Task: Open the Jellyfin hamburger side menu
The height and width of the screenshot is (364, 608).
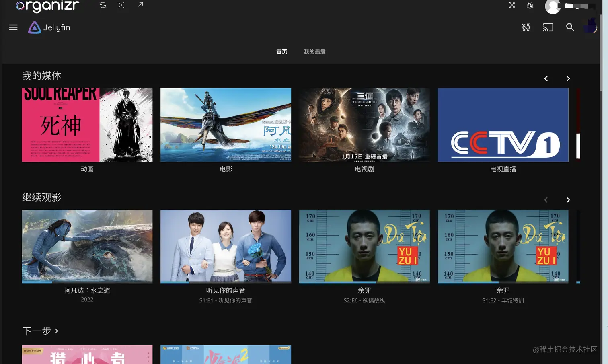Action: [x=13, y=27]
